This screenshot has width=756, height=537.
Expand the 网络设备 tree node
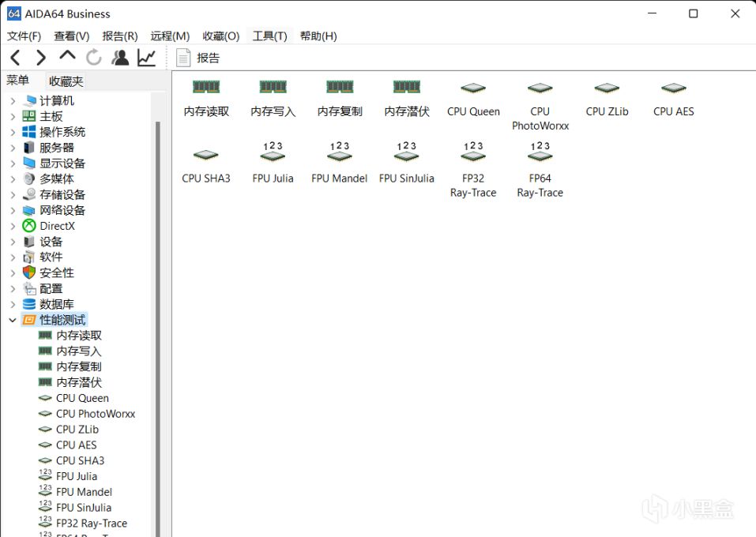click(x=13, y=210)
